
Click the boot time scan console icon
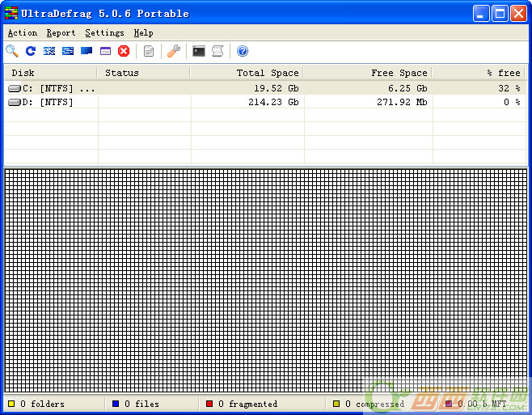[x=199, y=51]
